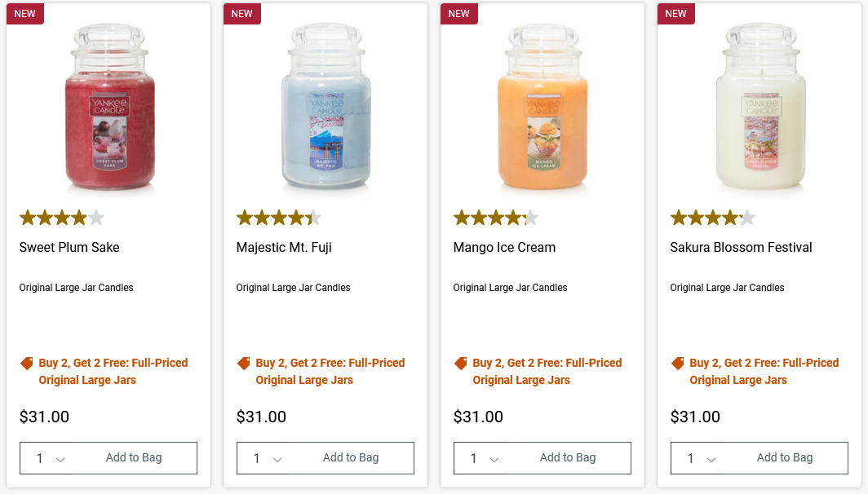
Task: Click the first star under Mango Ice Cream
Action: [460, 218]
